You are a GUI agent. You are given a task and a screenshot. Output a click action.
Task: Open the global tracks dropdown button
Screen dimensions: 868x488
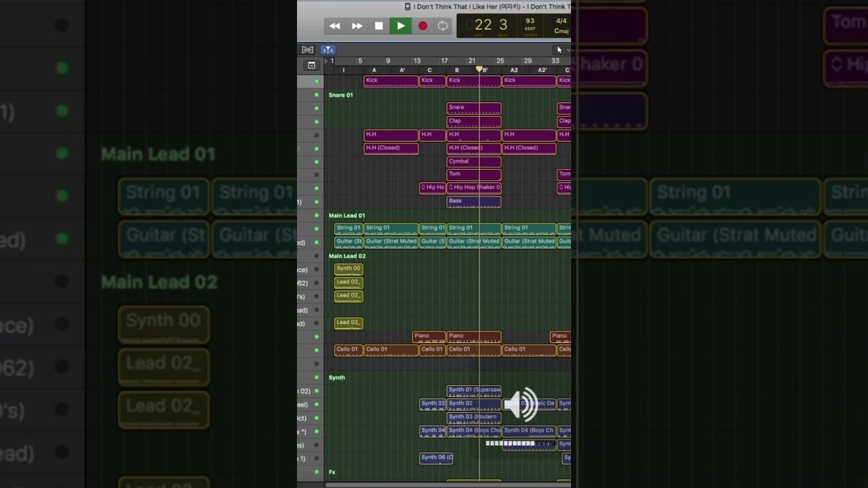pyautogui.click(x=311, y=66)
